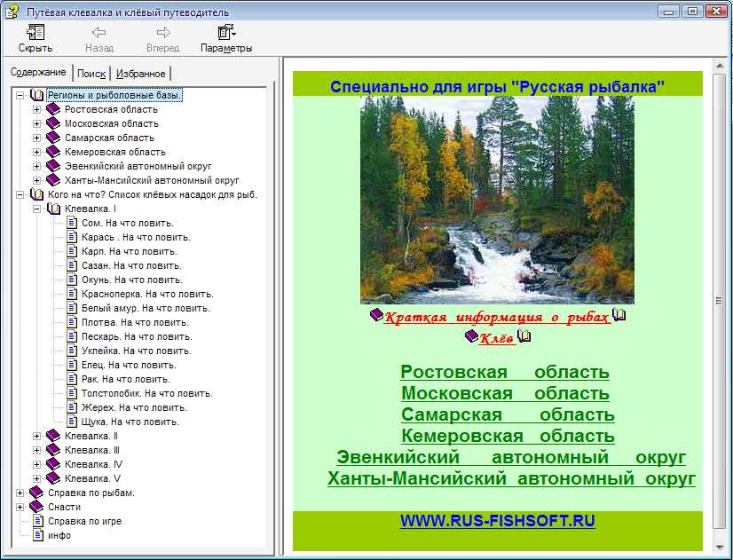Open the Параметры toolbar icon
The image size is (733, 560).
(225, 34)
